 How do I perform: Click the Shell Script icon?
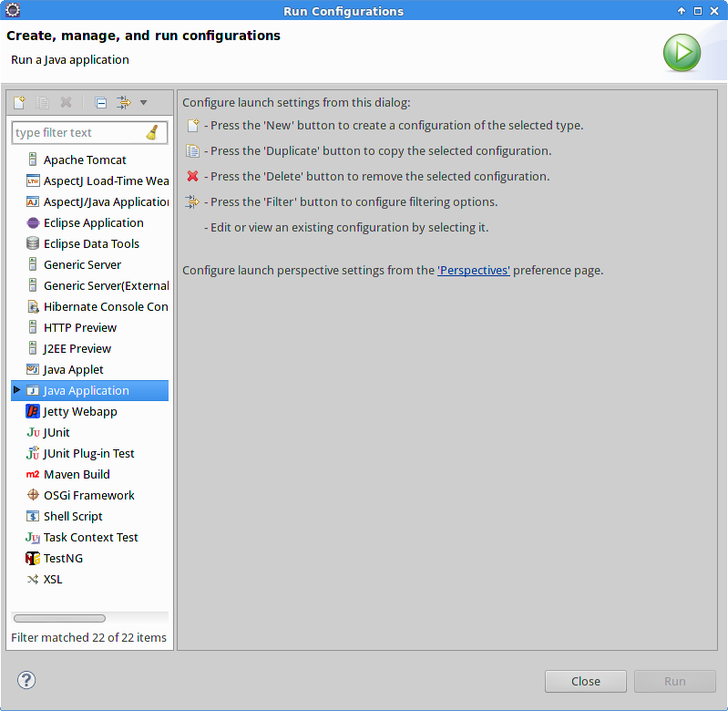click(33, 516)
